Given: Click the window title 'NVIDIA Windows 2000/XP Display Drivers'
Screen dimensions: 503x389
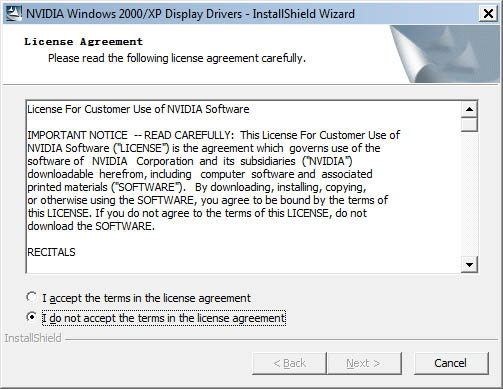Looking at the screenshot, I should click(x=134, y=14).
